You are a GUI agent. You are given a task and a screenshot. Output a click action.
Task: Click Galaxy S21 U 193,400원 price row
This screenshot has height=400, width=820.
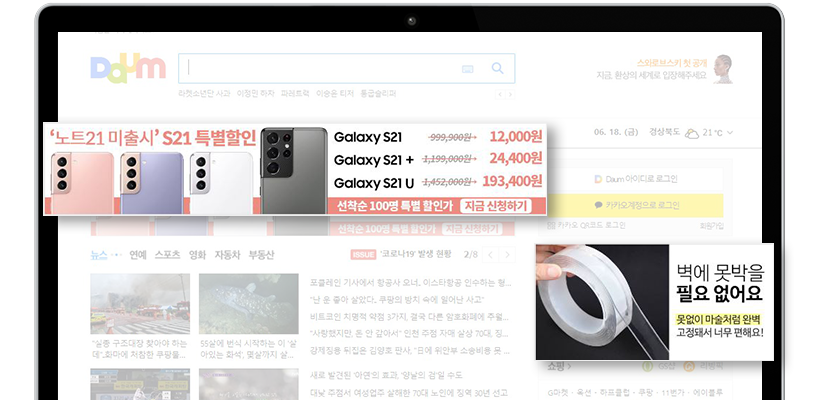438,182
